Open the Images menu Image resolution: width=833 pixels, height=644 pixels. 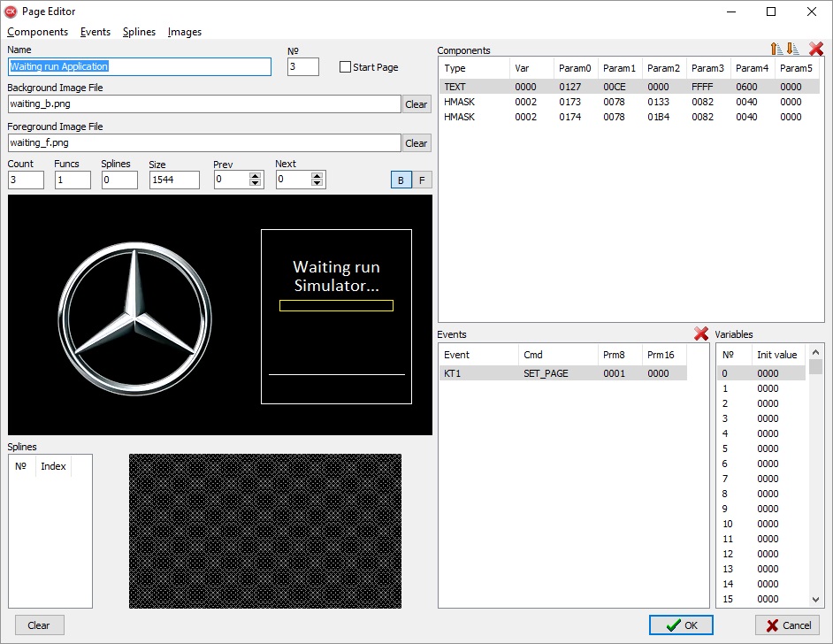pos(185,32)
